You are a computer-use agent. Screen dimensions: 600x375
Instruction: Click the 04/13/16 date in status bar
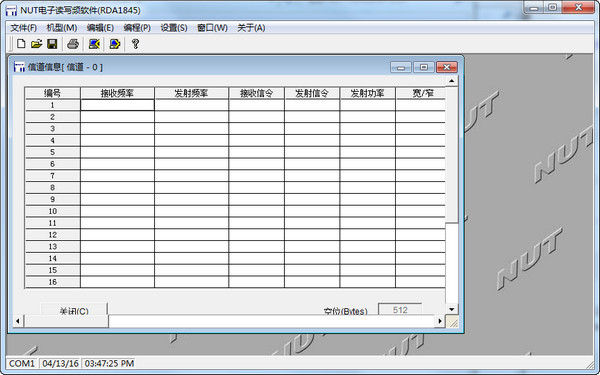pos(60,363)
